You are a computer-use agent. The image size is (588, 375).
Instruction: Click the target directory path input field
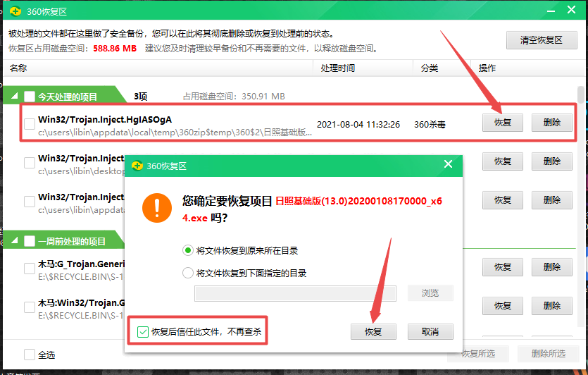[x=295, y=293]
